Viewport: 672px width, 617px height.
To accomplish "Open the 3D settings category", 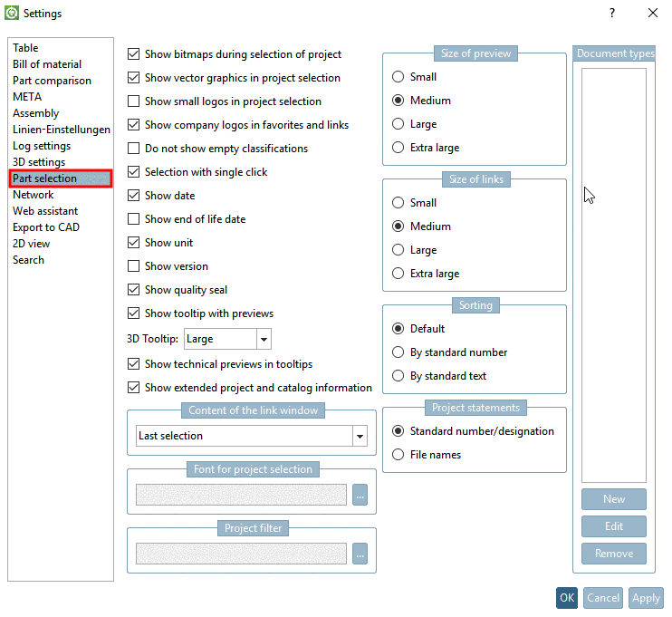I will (x=39, y=162).
